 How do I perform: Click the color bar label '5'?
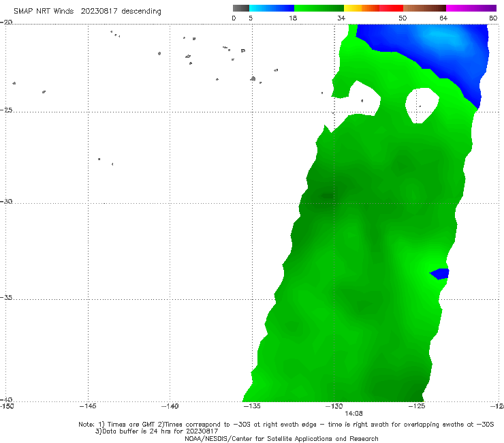[251, 18]
